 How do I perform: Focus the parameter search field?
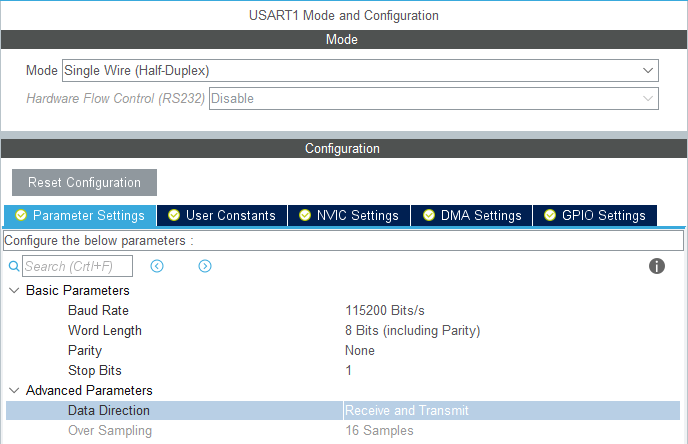(76, 267)
